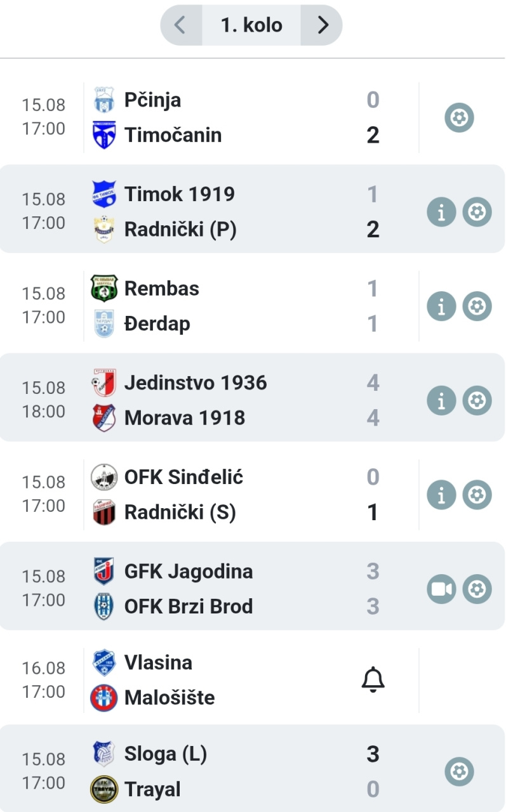Open the Radnički (P) team name
This screenshot has width=506, height=812.
pos(180,229)
